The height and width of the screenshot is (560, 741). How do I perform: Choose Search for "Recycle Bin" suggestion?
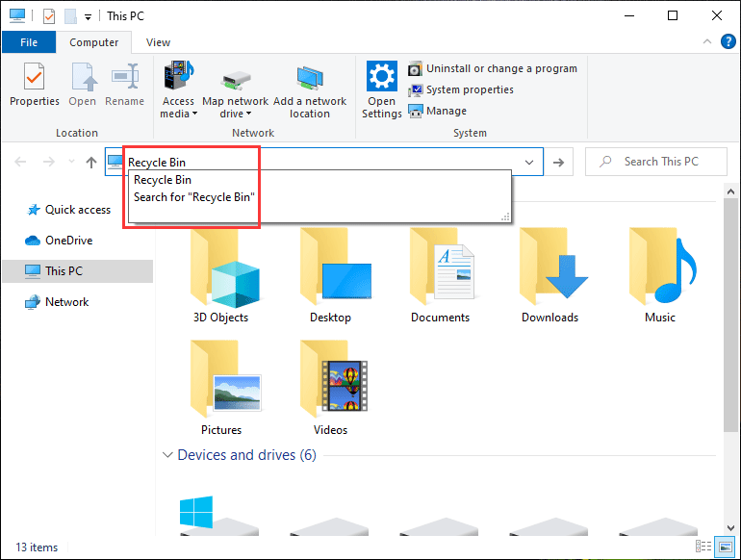pos(319,197)
